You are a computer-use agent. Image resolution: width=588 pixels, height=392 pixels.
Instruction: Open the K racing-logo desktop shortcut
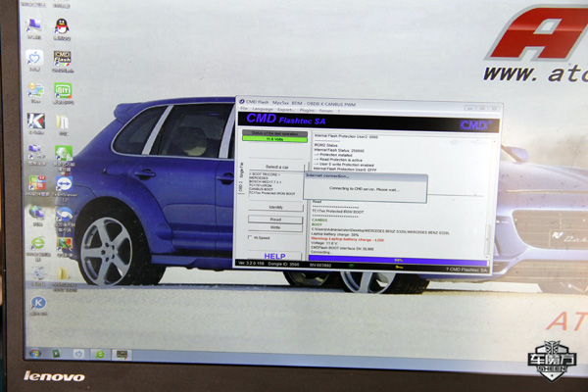pyautogui.click(x=36, y=123)
